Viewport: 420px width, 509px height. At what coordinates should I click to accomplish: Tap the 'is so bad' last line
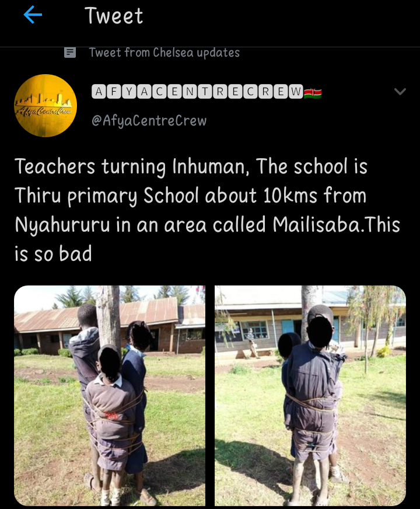53,253
